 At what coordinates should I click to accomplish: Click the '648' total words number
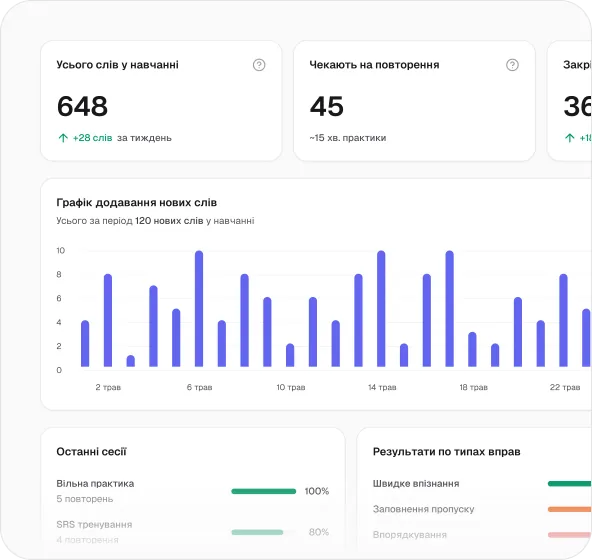(82, 106)
